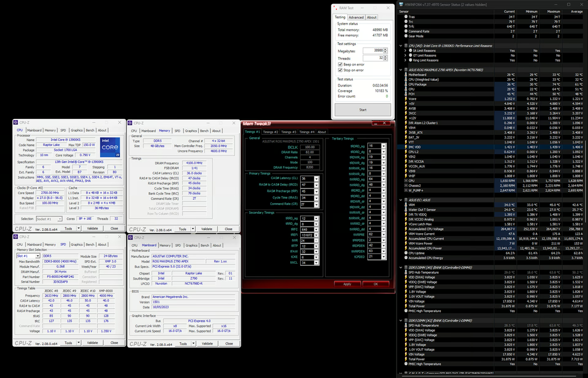
Task: Click chip icon of ASUS ROG MAXIMUS Z790 group
Action: 406,69
